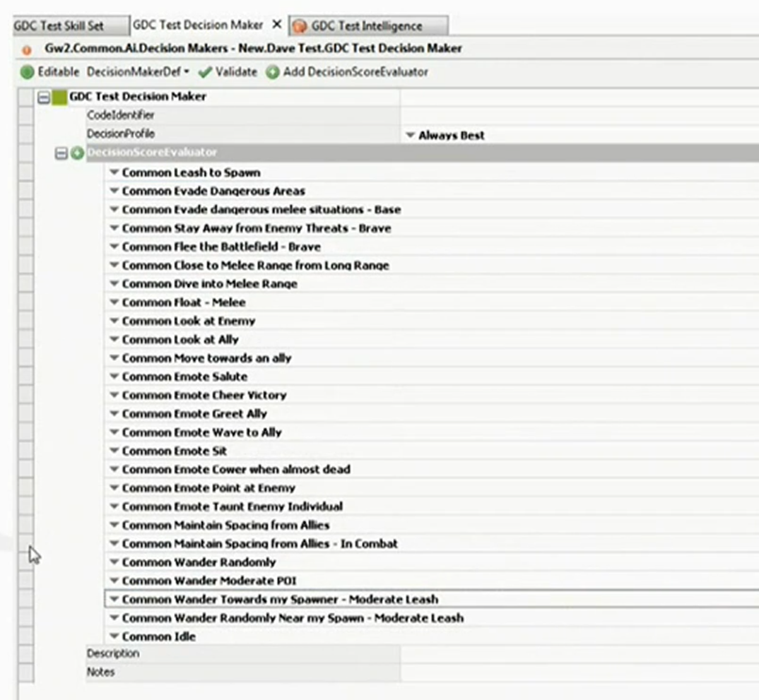
Task: Click the GDC Test Intelligence tab icon
Action: (x=300, y=26)
